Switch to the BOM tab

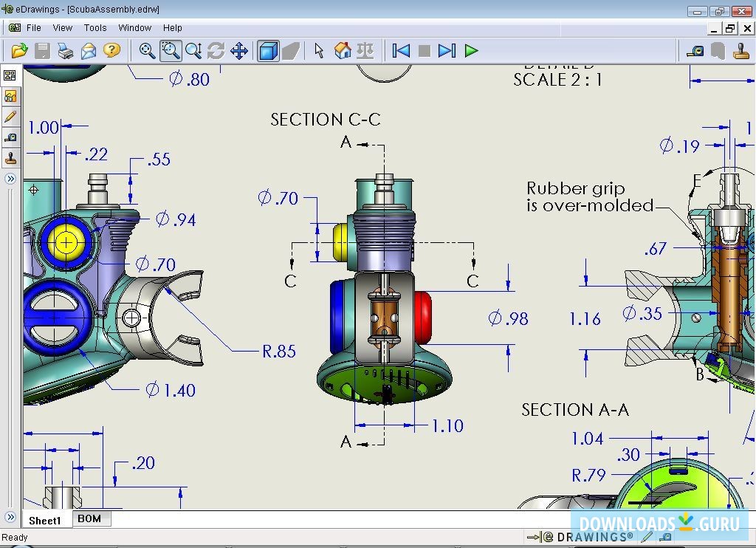tap(91, 520)
